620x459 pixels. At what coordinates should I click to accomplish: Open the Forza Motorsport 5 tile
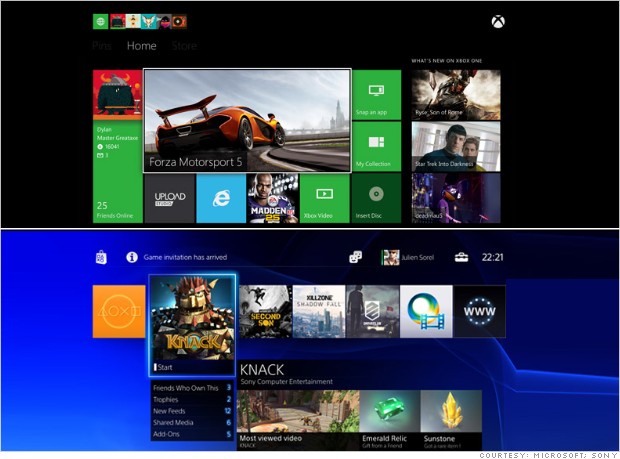247,121
